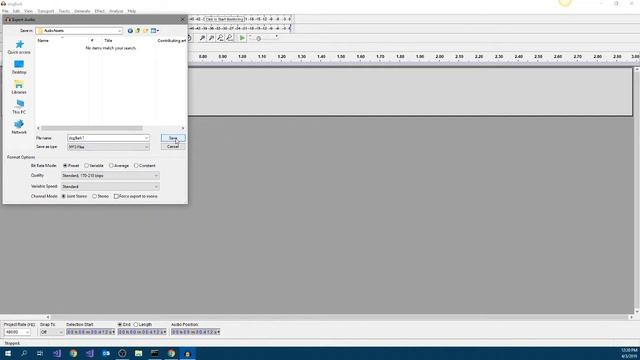640x360 pixels.
Task: Go to Desktop in the places sidebar
Action: [19, 67]
